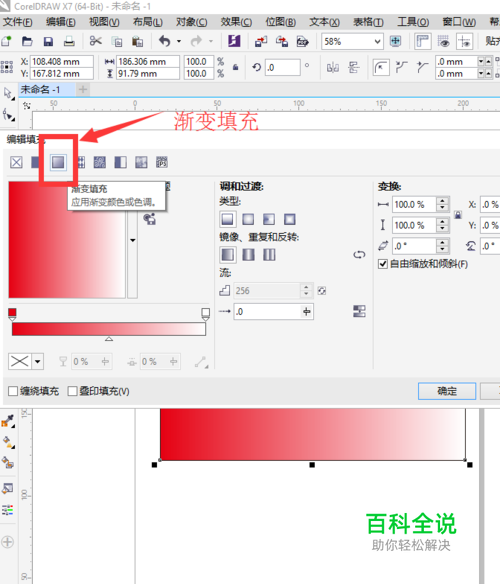Screen dimensions: 500x584
Task: Click the copy icon
Action: coord(117,41)
